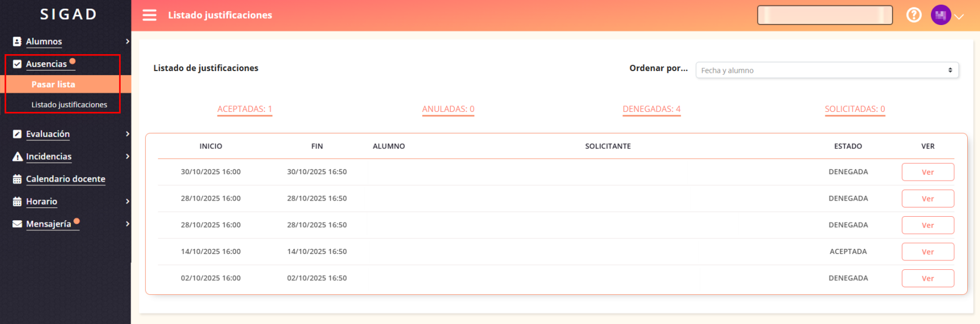This screenshot has height=324, width=980.
Task: Open the help question mark icon
Action: coord(914,15)
